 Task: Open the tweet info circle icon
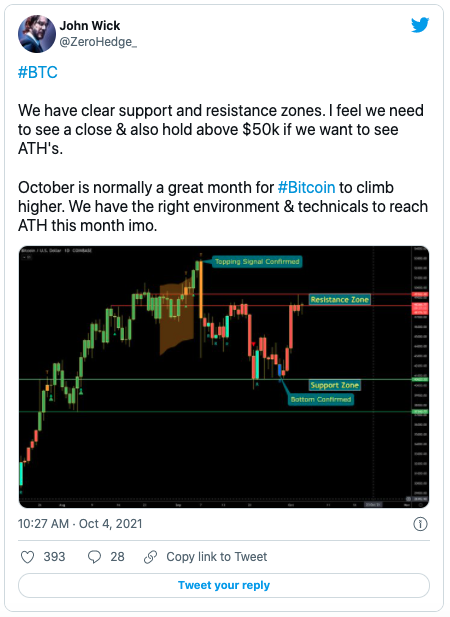(420, 524)
